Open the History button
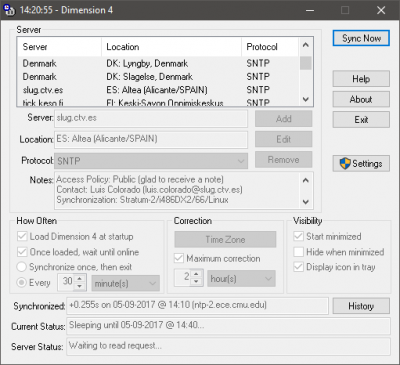The height and width of the screenshot is (365, 400). click(361, 306)
